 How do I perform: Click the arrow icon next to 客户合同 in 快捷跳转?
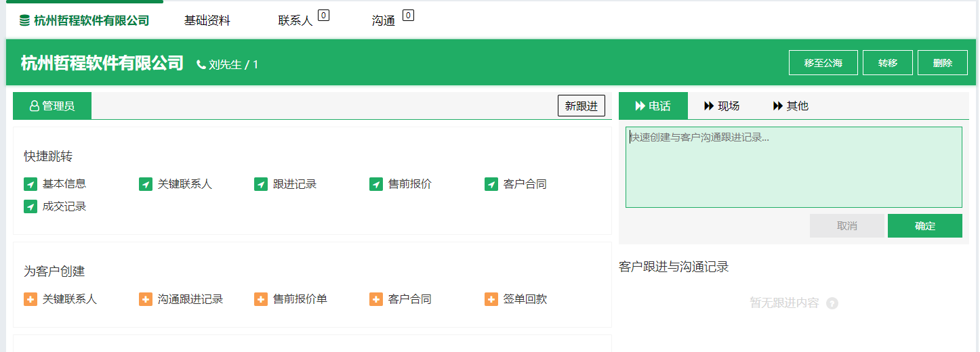pos(491,184)
